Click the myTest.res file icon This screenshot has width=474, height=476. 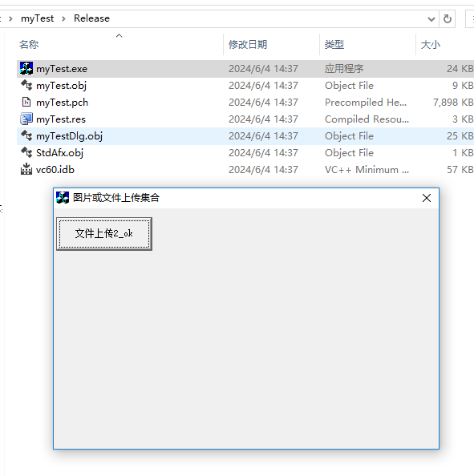(x=26, y=119)
